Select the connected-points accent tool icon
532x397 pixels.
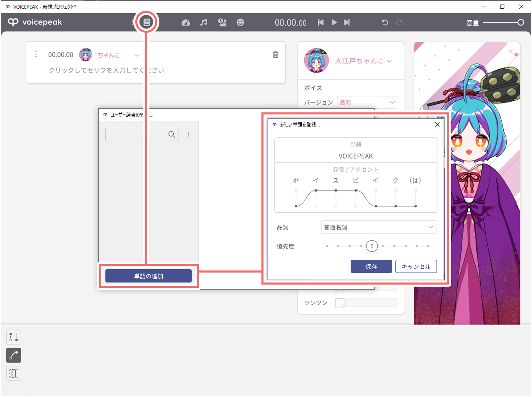[x=14, y=337]
